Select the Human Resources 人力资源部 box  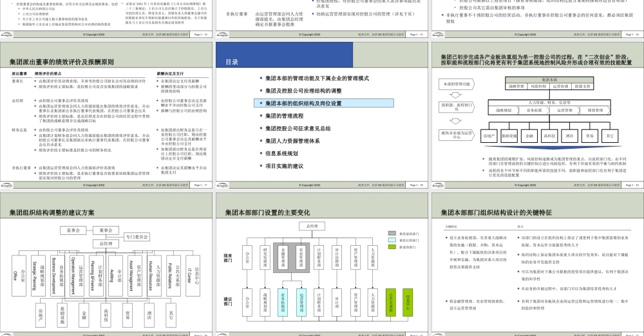click(154, 275)
